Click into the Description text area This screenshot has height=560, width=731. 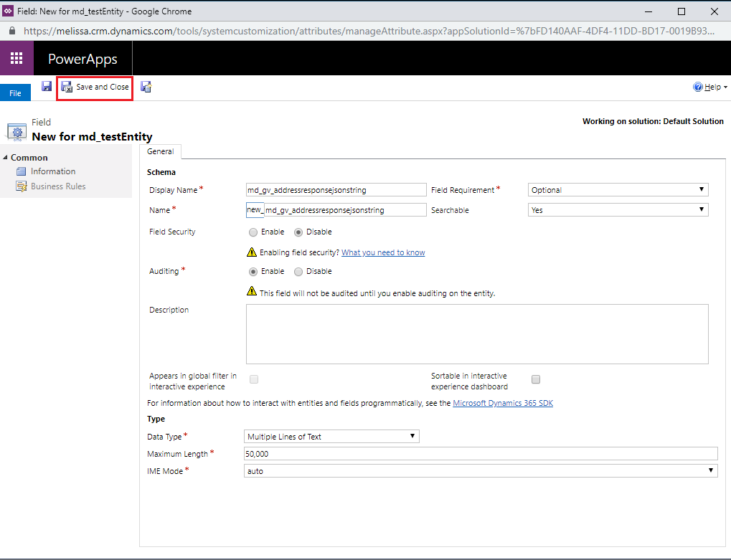[x=477, y=334]
